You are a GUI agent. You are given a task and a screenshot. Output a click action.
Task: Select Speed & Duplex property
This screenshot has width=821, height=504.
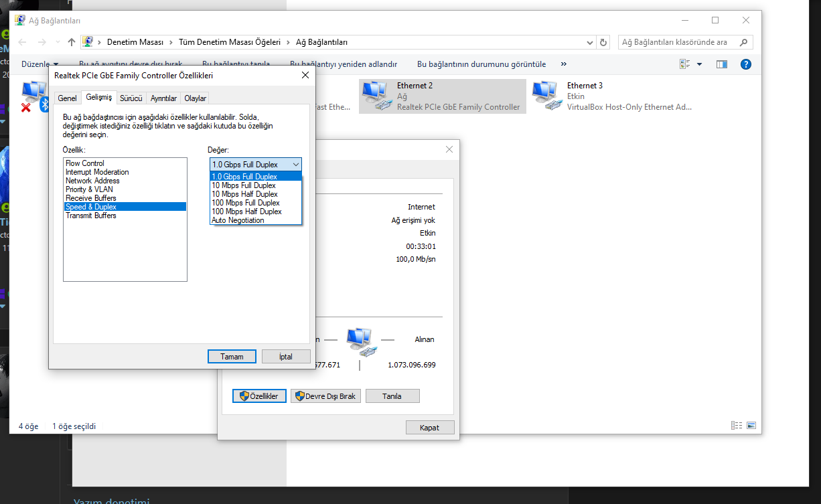(125, 207)
